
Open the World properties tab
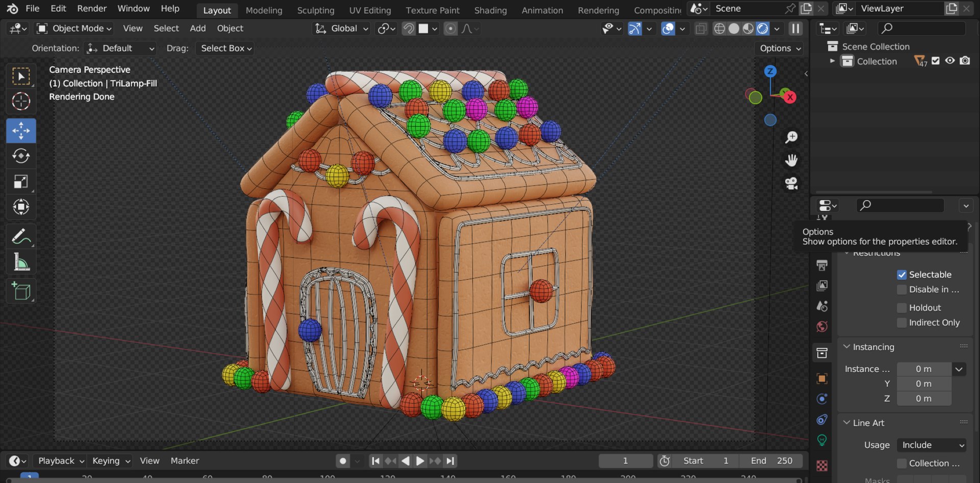822,326
